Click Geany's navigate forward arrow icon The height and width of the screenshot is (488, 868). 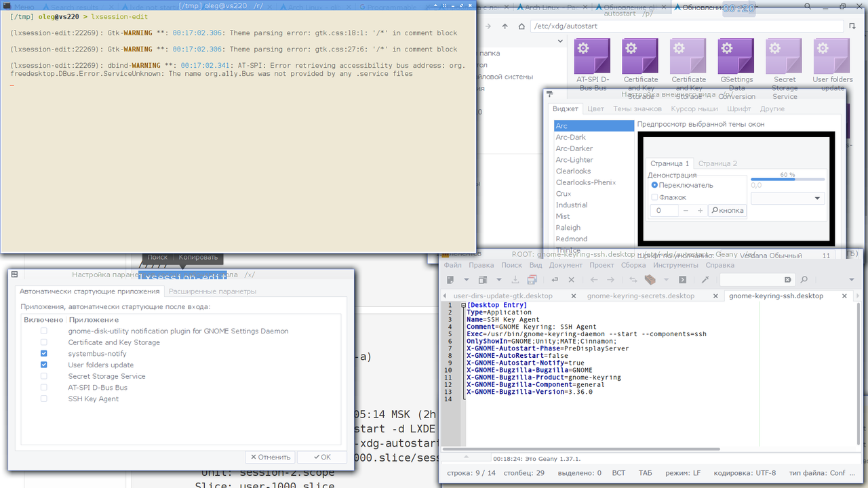coord(610,279)
